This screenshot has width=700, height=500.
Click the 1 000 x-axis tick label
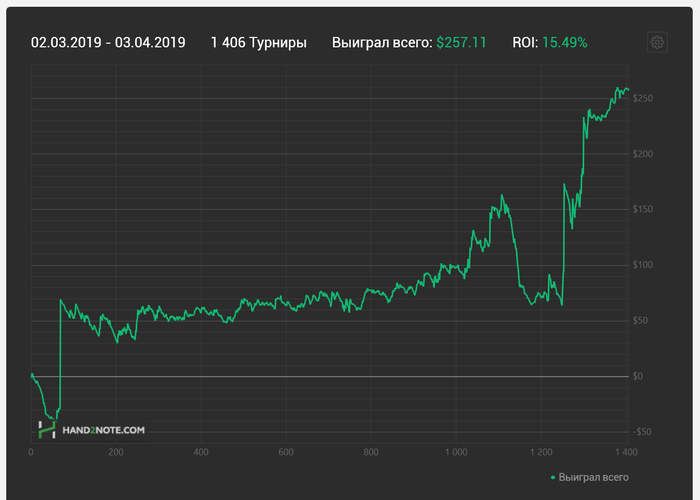456,452
